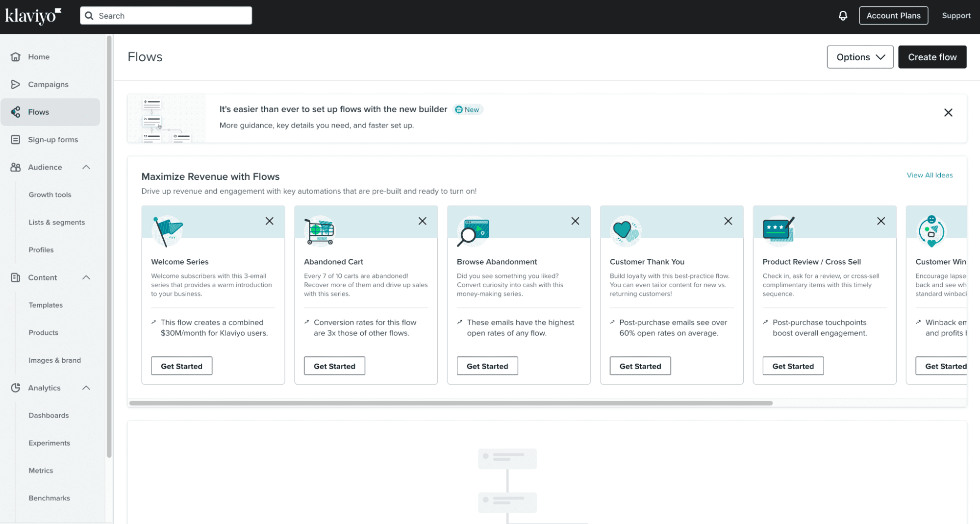
Task: Click the Create flow button
Action: point(932,57)
